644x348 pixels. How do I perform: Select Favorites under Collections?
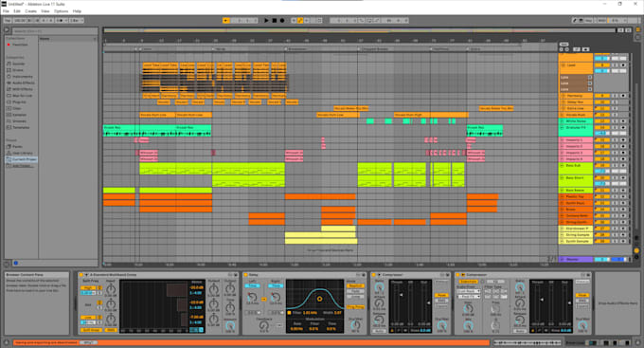19,45
